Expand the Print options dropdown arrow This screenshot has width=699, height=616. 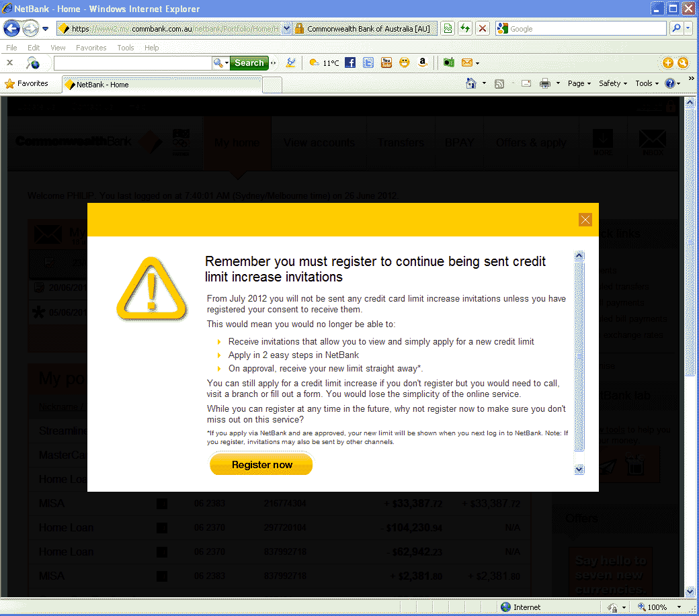pos(558,83)
